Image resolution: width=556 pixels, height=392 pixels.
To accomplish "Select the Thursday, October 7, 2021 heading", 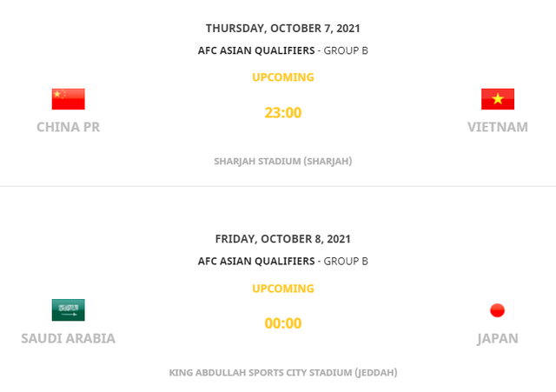I will [282, 28].
